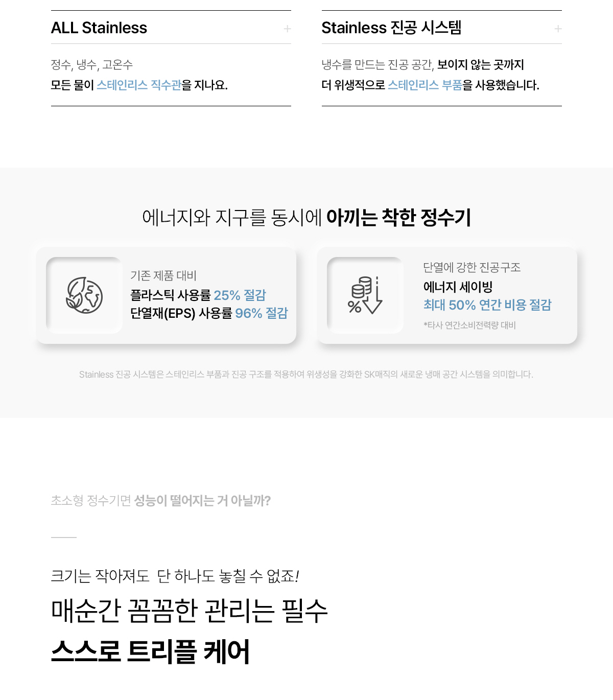Click the 매순간 꼼꼼한 관리는 필수 heading
613x700 pixels.
[x=189, y=611]
